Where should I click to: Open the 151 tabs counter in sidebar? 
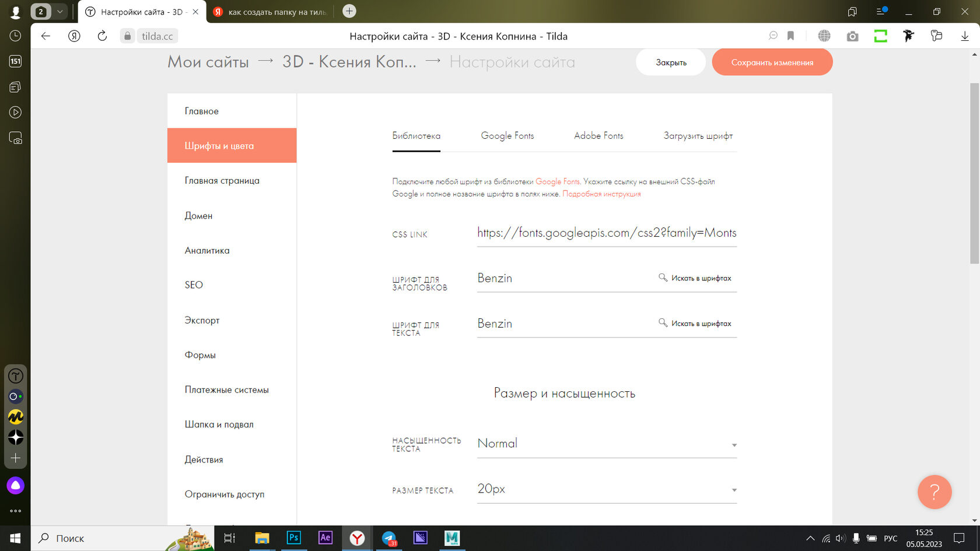coord(15,61)
